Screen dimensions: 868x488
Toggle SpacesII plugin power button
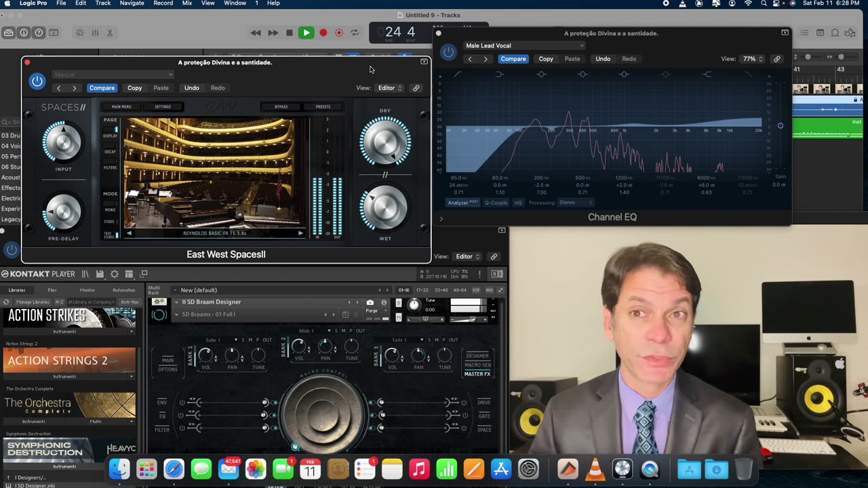(x=37, y=81)
